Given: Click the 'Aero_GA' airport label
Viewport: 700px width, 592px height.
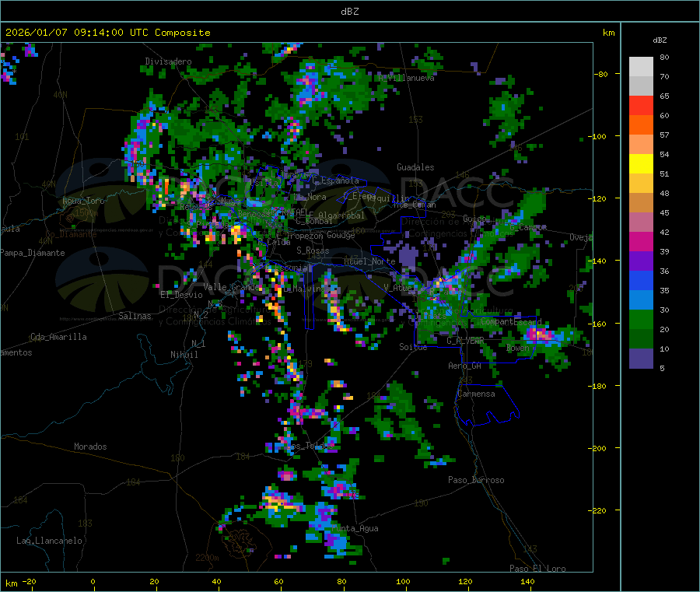Looking at the screenshot, I should click(x=465, y=366).
